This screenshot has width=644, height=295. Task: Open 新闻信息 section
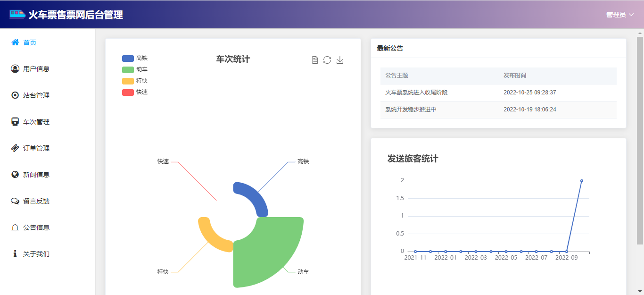(36, 175)
